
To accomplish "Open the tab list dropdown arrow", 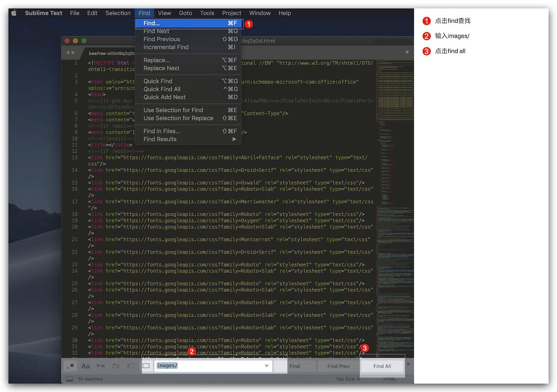I will (407, 52).
